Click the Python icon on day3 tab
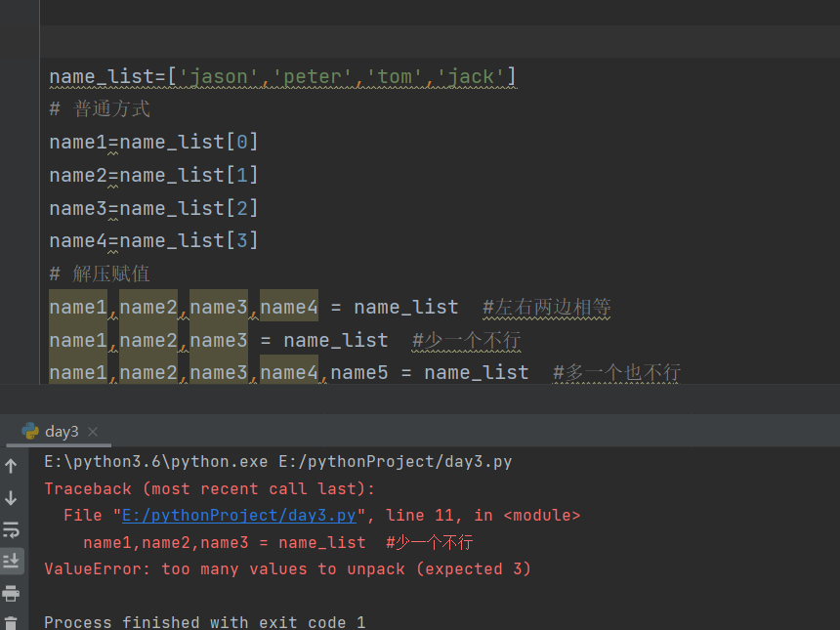The height and width of the screenshot is (630, 840). point(30,432)
